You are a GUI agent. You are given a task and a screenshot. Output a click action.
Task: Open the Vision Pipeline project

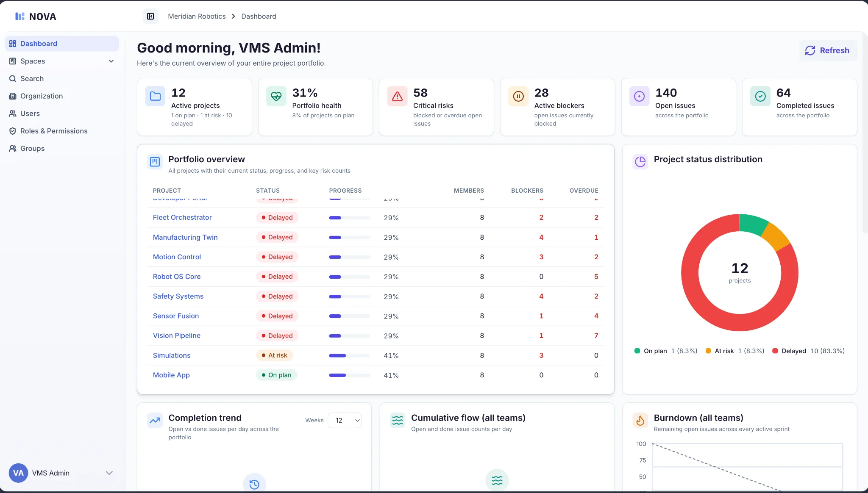pos(177,335)
